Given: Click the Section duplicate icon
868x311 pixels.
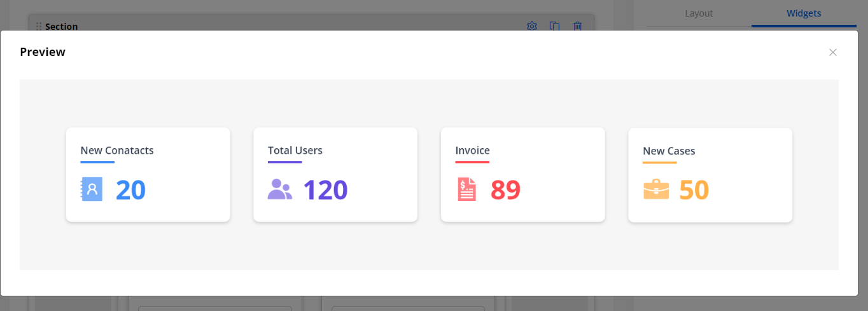Looking at the screenshot, I should [x=555, y=26].
